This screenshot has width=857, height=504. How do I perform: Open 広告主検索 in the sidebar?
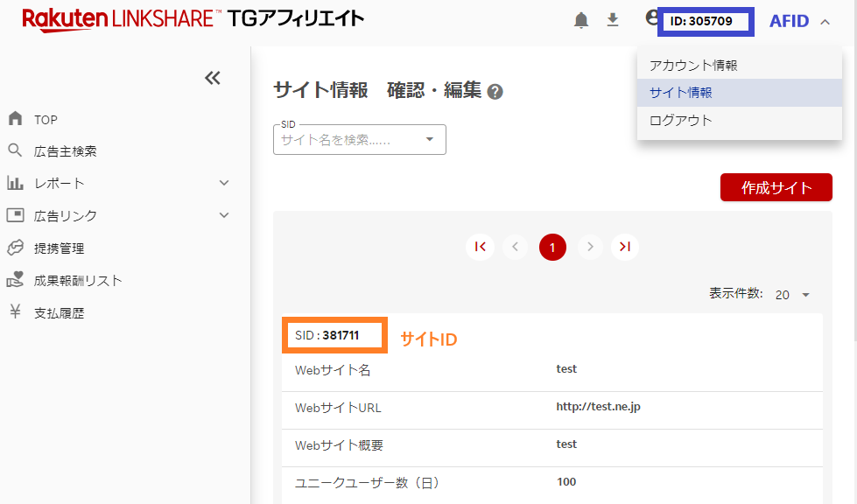click(65, 151)
